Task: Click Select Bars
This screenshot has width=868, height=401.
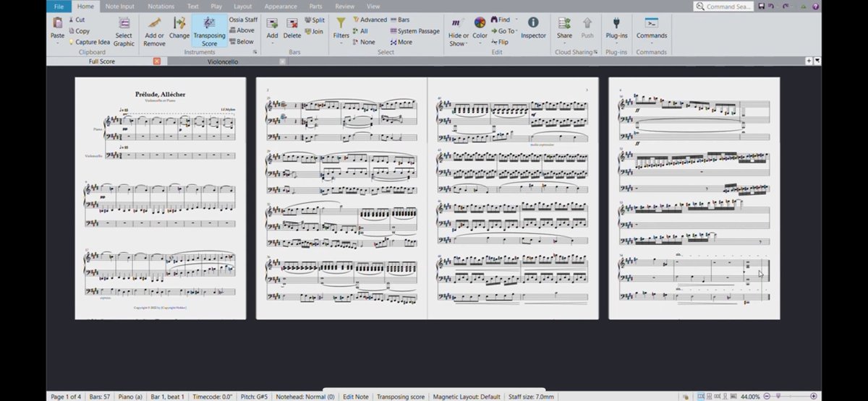Action: [400, 20]
